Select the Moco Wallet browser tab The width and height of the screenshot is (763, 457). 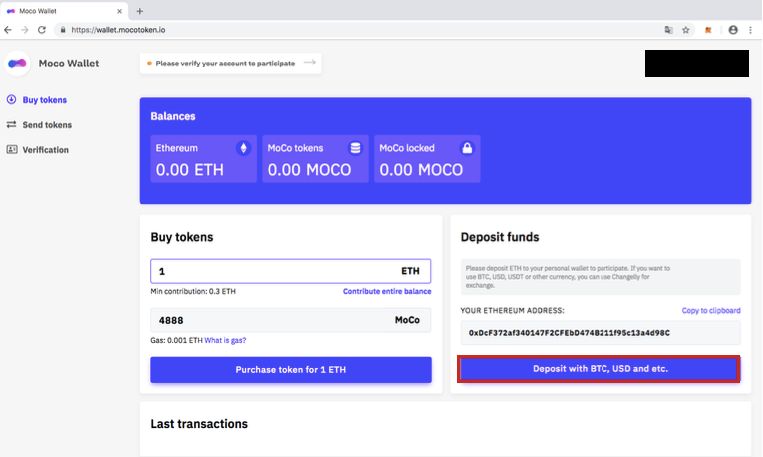click(x=64, y=11)
